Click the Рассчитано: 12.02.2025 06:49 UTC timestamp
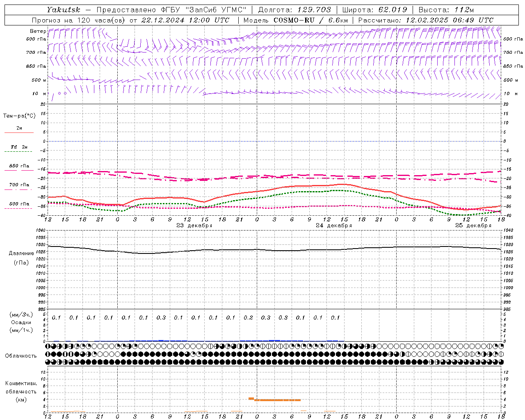The width and height of the screenshot is (525, 420). 426,20
